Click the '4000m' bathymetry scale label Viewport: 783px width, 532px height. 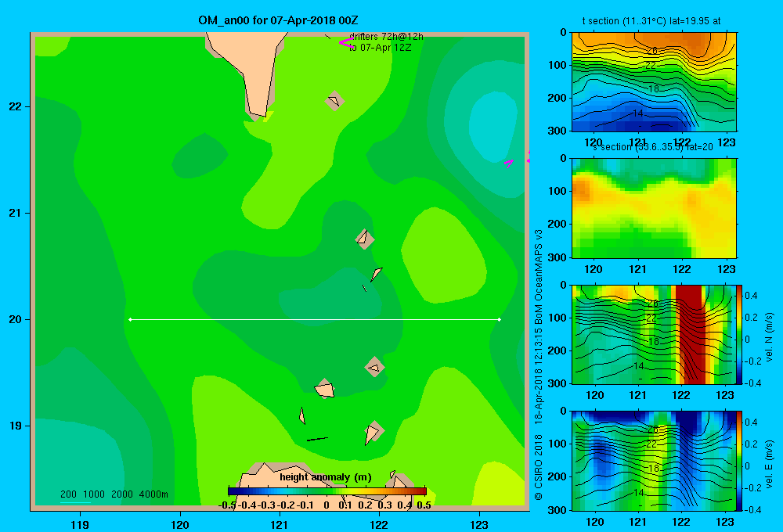pyautogui.click(x=153, y=494)
